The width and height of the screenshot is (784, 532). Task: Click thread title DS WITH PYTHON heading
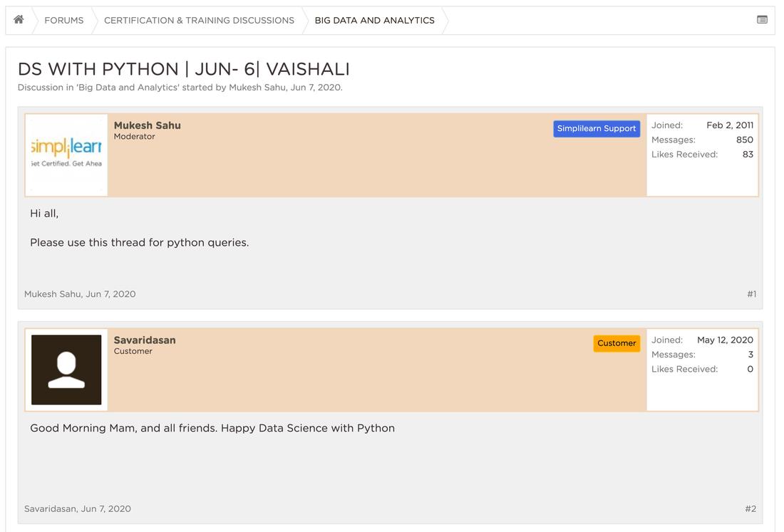(183, 69)
